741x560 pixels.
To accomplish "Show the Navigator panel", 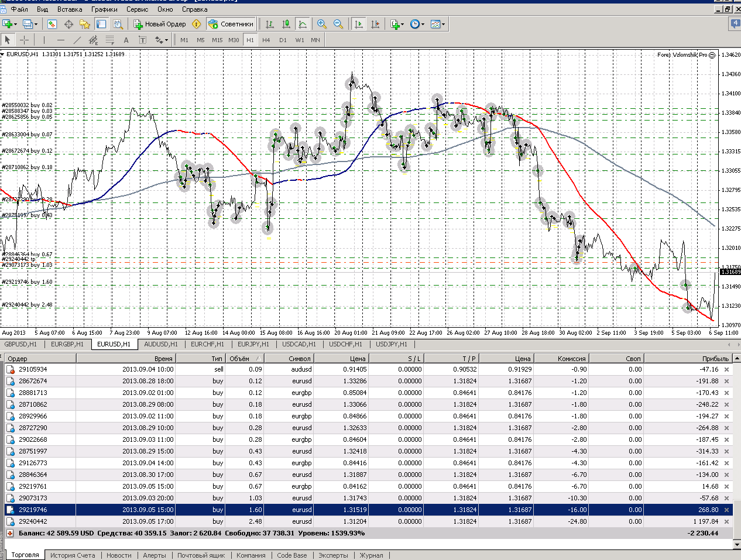I will 85,24.
